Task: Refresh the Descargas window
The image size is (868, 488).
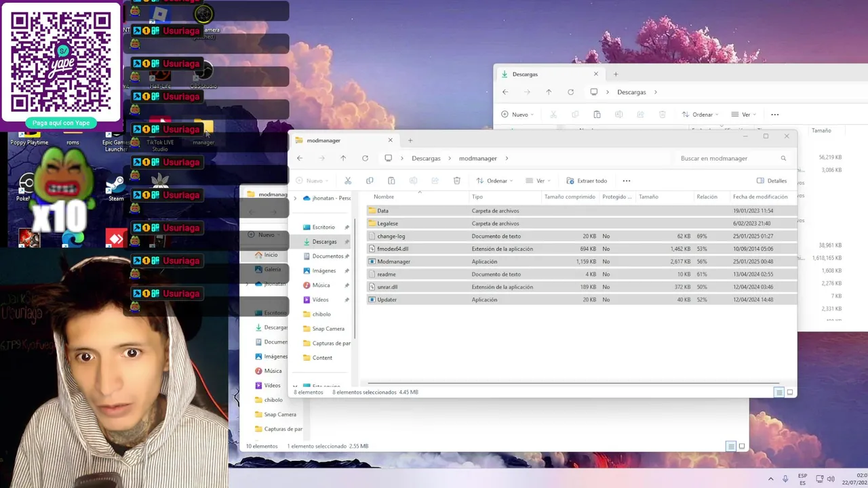Action: [570, 92]
